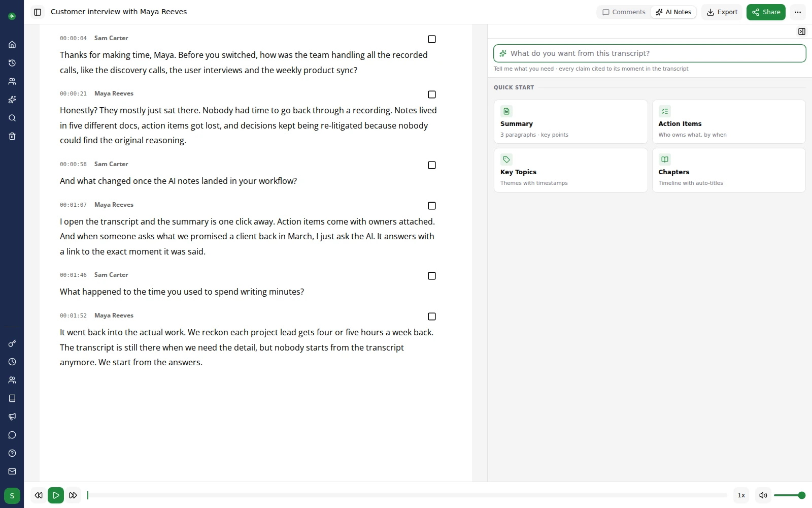The image size is (812, 508).
Task: Switch to the Comments tab
Action: pyautogui.click(x=624, y=12)
